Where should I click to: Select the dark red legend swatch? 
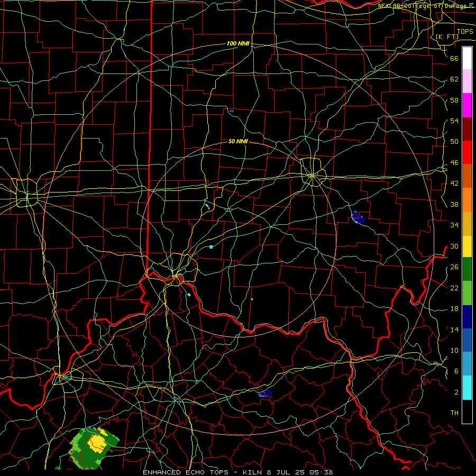click(467, 129)
